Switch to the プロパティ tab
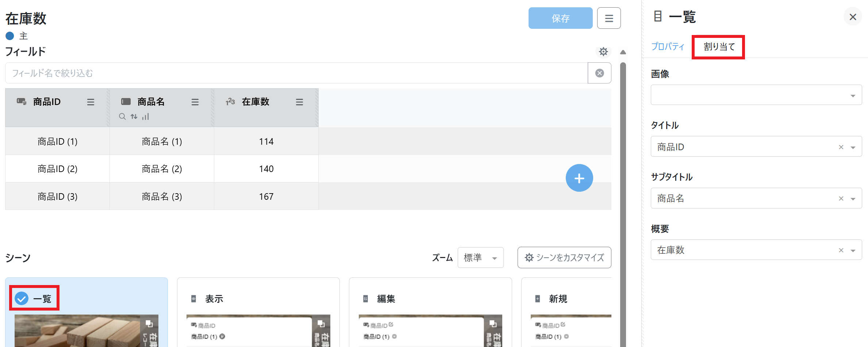 click(668, 47)
